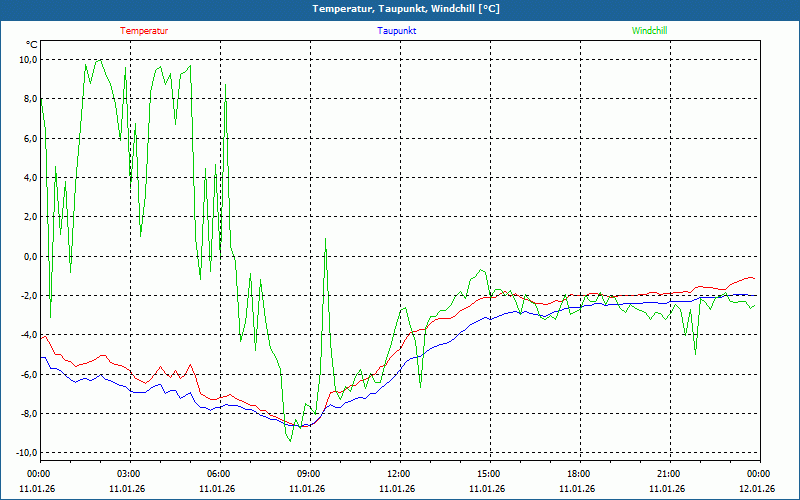Select the 0,0 y-axis tick label
Viewport: 800px width, 500px height.
(x=29, y=257)
